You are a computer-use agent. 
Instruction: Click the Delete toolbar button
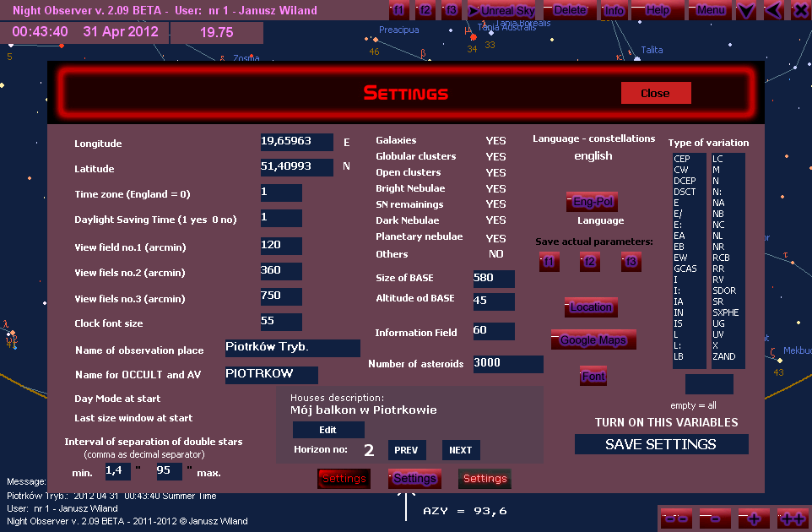pyautogui.click(x=569, y=10)
